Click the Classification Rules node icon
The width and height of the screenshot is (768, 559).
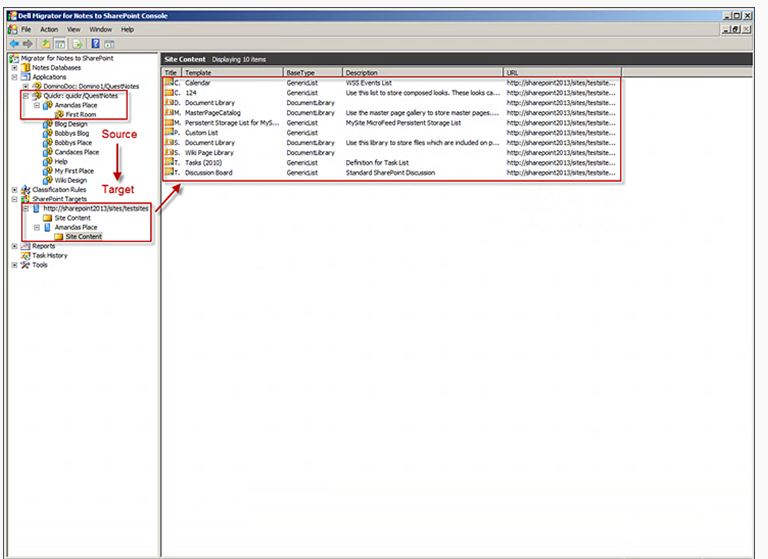[26, 190]
